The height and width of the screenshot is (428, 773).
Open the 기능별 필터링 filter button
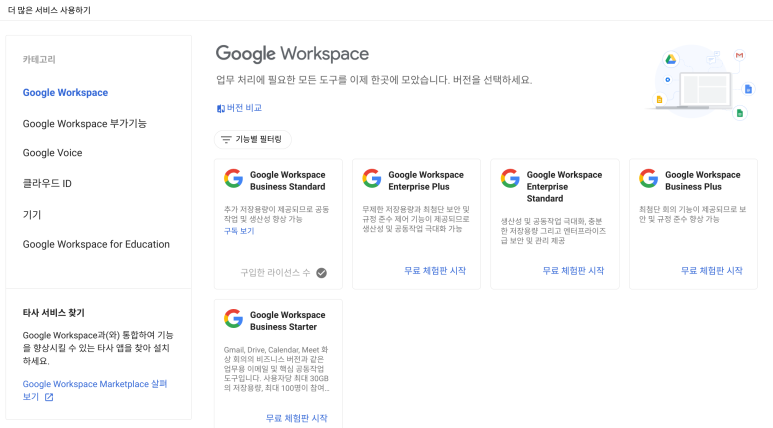coord(252,140)
